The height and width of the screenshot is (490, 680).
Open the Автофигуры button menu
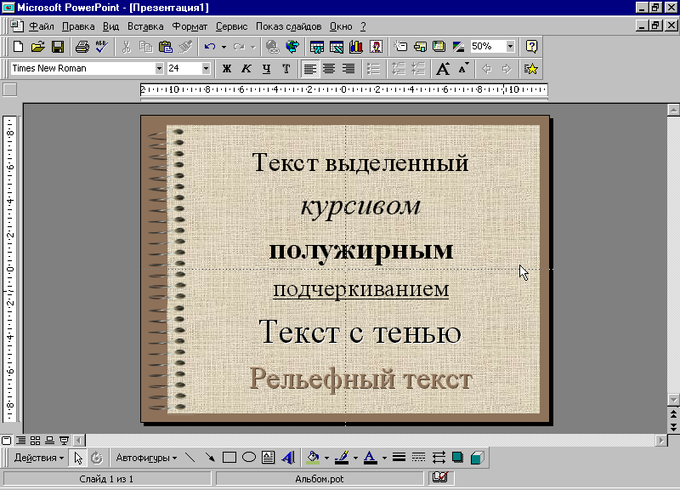point(146,458)
